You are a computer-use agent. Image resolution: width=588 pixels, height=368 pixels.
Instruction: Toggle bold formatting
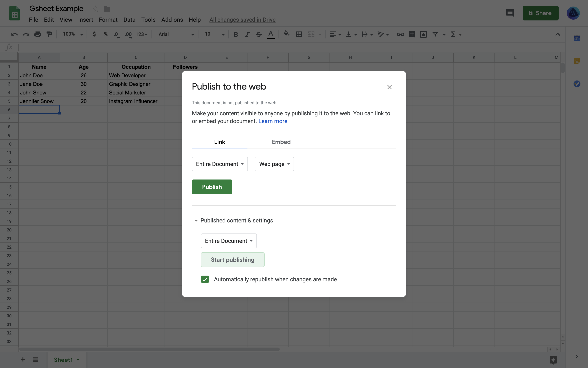pos(235,34)
